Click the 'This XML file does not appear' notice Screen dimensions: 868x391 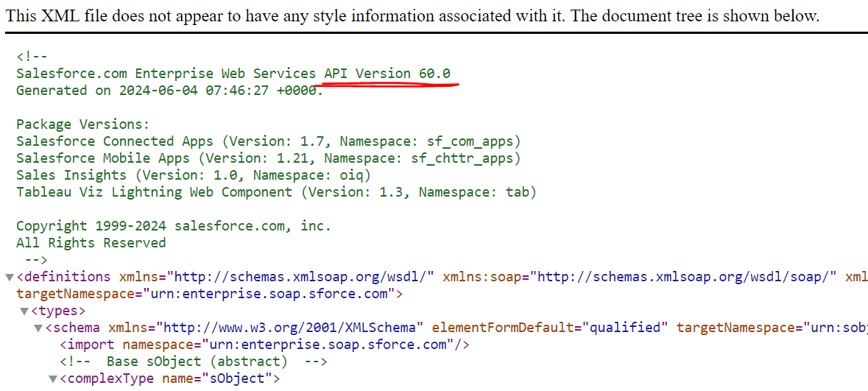tap(412, 15)
